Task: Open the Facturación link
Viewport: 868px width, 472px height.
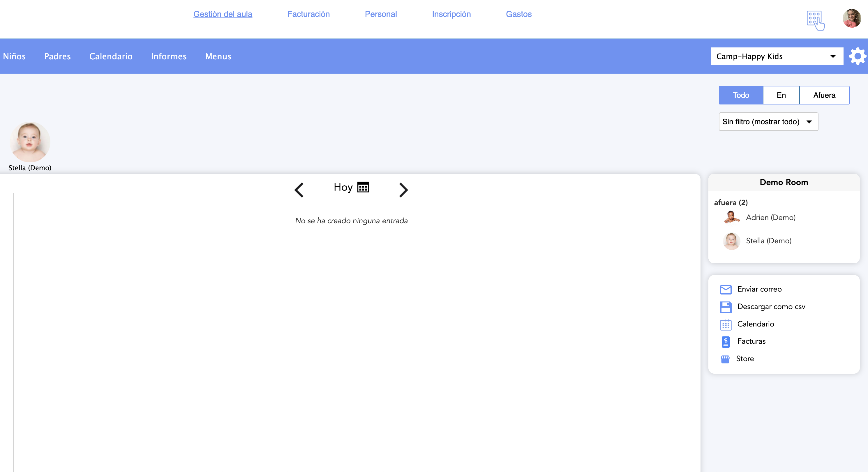Action: [308, 14]
